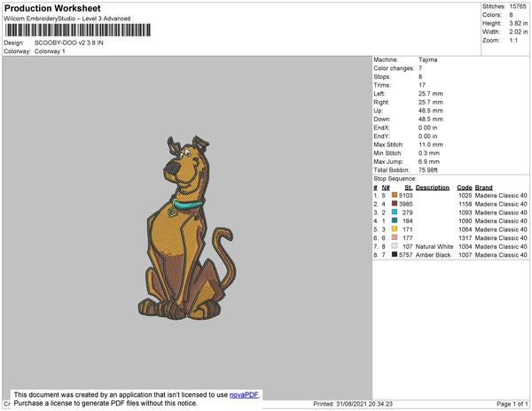Choose the Natural White 107 swatch
Image resolution: width=532 pixels, height=411 pixels.
[x=395, y=246]
